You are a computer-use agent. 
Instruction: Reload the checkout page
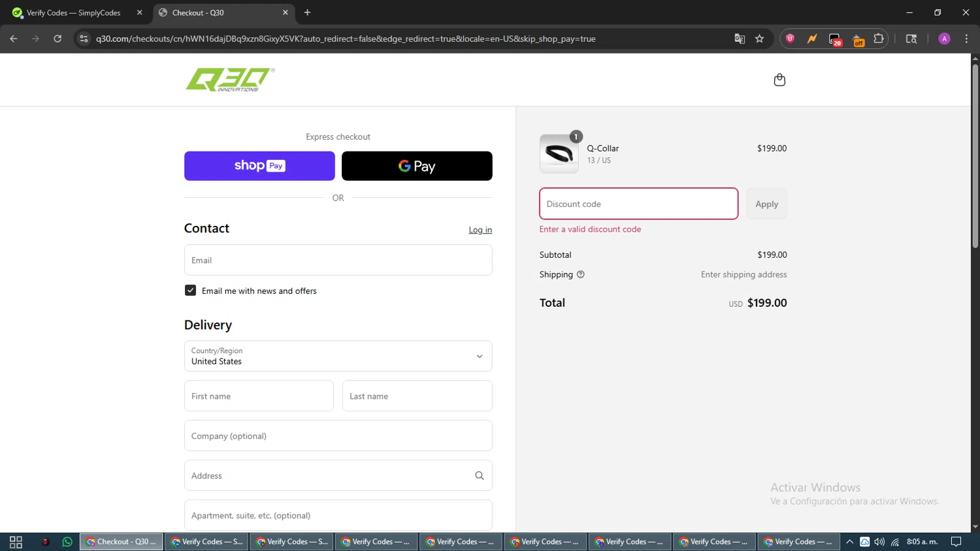tap(57, 39)
